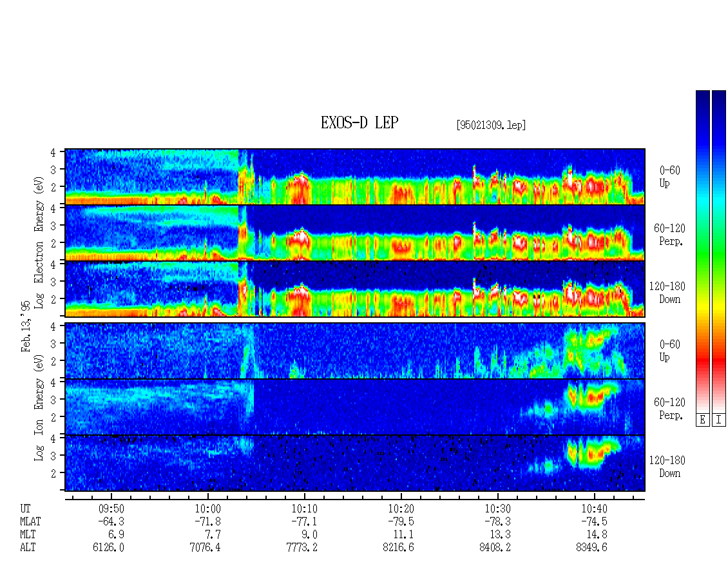Click the MLT value 7.7

click(213, 535)
